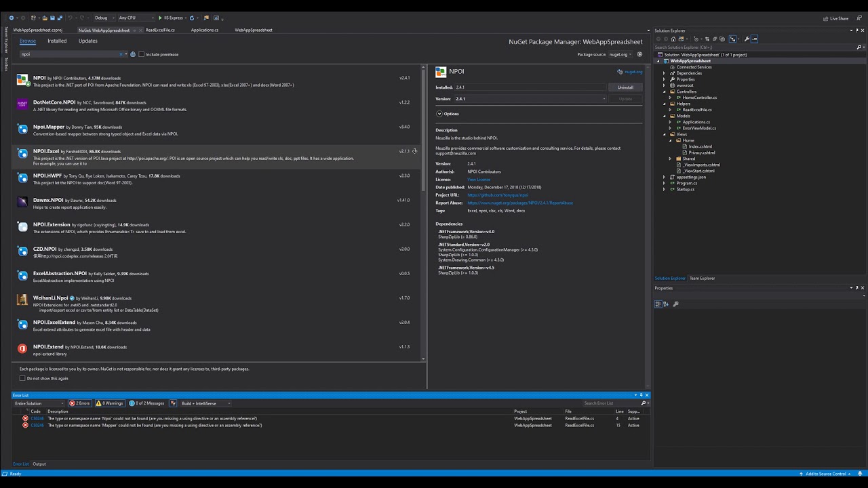The width and height of the screenshot is (868, 488).
Task: Open the Build + IntelliSense dropdown
Action: coord(206,403)
